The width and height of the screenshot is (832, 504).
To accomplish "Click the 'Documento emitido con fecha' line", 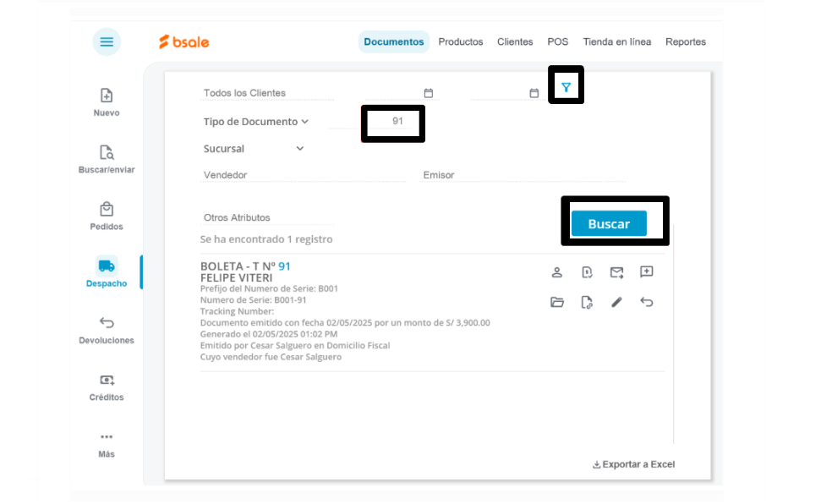I will tap(345, 322).
